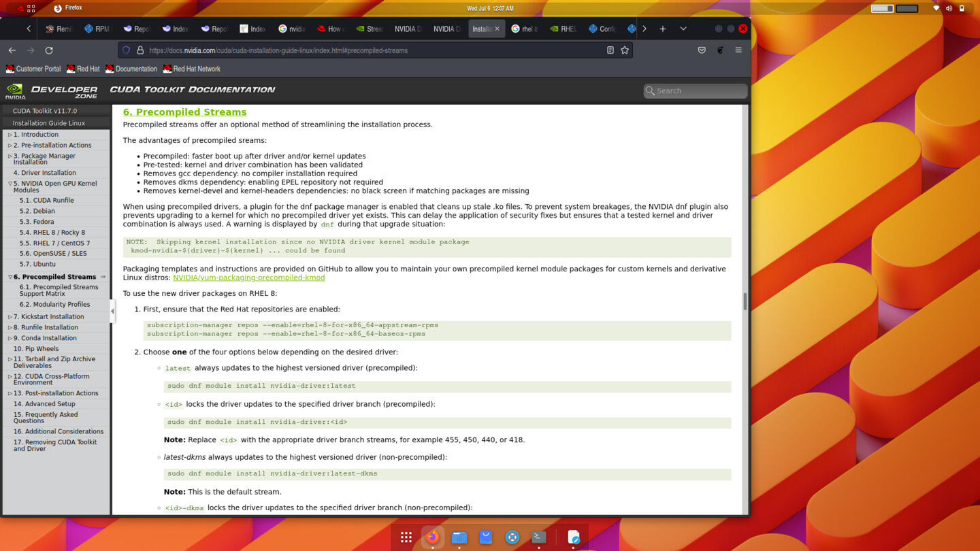This screenshot has height=551, width=980.
Task: Click Firefox icon in the dock
Action: tap(432, 537)
